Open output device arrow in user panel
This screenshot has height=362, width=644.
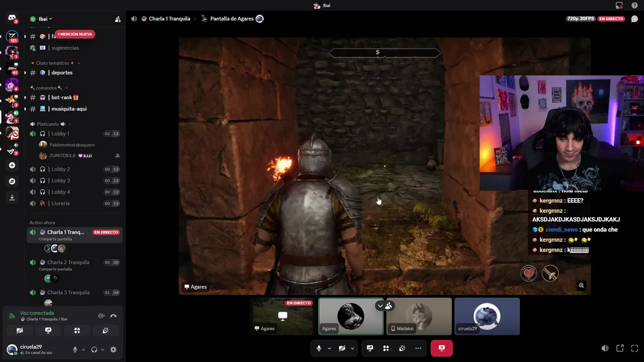(x=103, y=349)
